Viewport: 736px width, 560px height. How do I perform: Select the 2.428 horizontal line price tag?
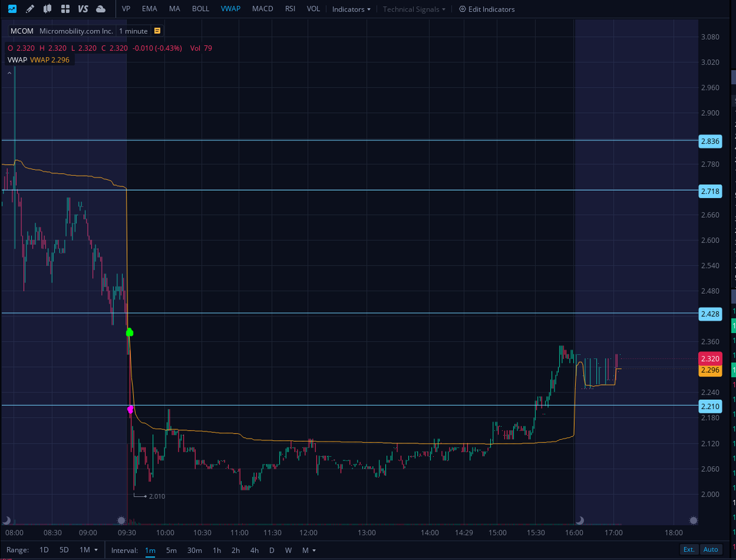point(710,314)
